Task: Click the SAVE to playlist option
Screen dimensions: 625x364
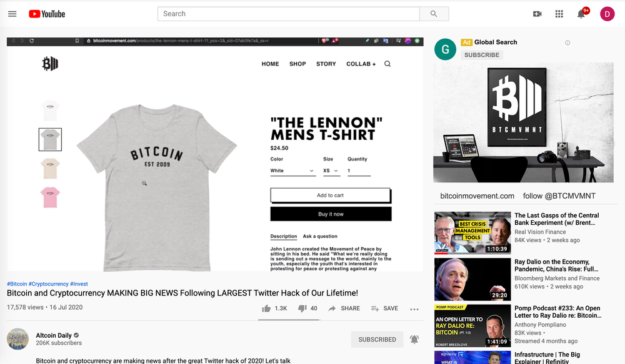Action: [x=384, y=308]
